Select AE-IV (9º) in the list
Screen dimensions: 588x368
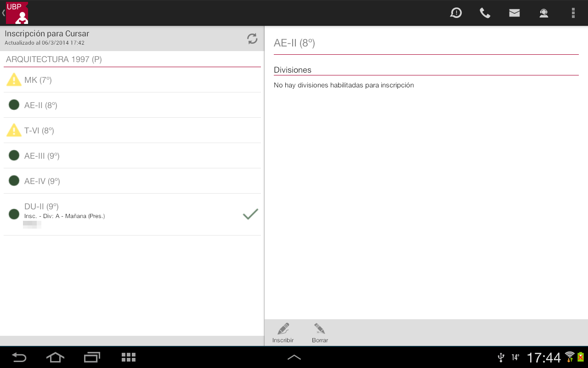pos(132,181)
